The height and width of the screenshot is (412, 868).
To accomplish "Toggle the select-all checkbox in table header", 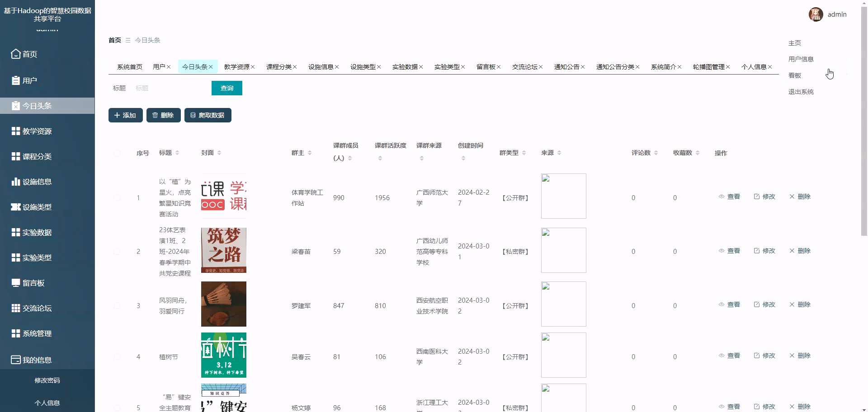I will (117, 153).
